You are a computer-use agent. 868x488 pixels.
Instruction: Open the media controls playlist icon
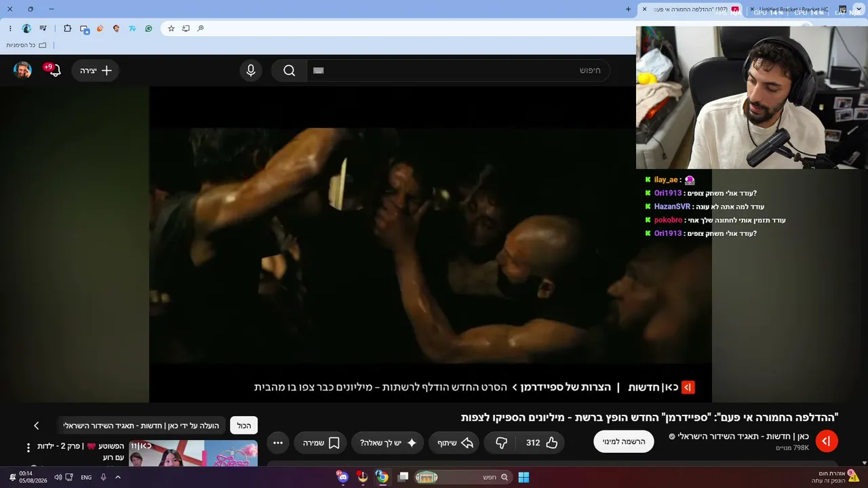point(43,28)
